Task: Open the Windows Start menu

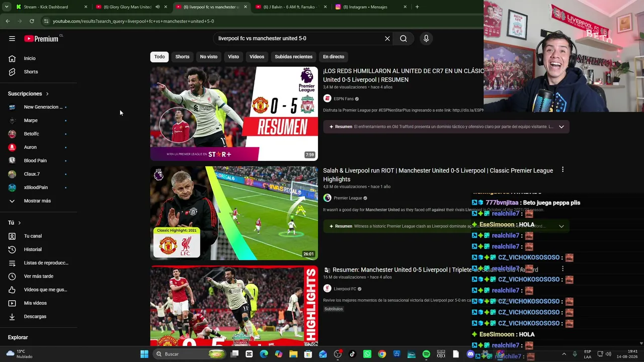Action: point(144,354)
